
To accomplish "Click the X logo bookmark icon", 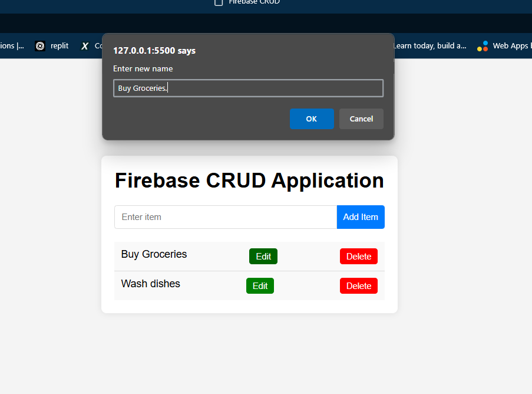I will pos(85,46).
